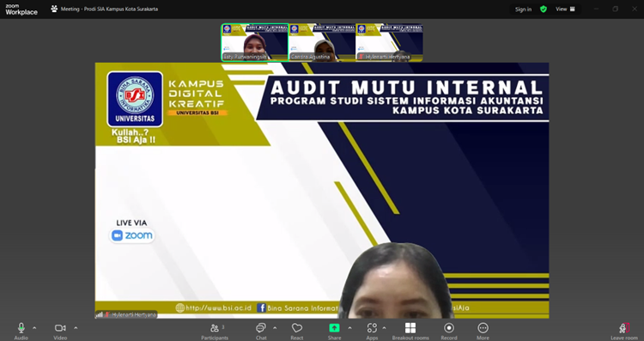The width and height of the screenshot is (644, 341).
Task: Expand the share options arrow
Action: click(x=349, y=328)
